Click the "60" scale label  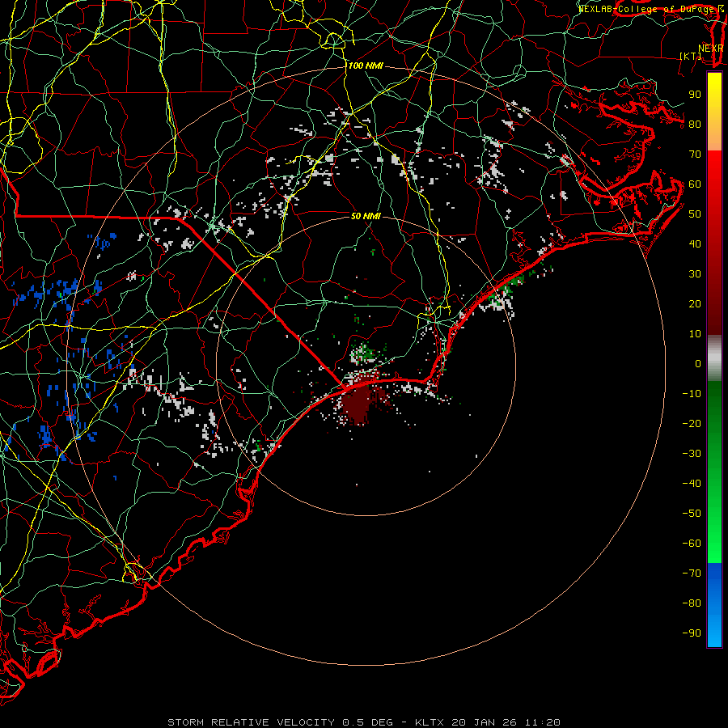click(695, 184)
